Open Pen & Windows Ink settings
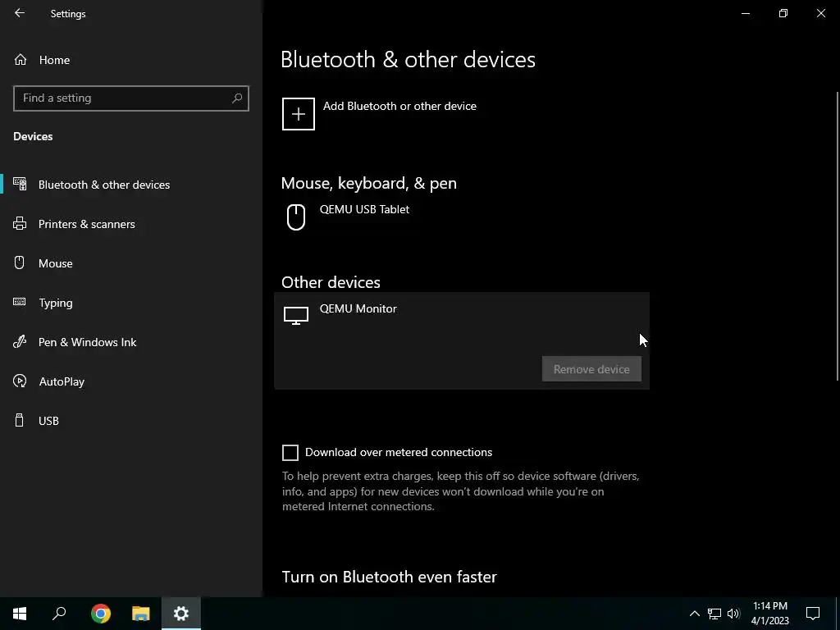The height and width of the screenshot is (630, 840). click(131, 342)
